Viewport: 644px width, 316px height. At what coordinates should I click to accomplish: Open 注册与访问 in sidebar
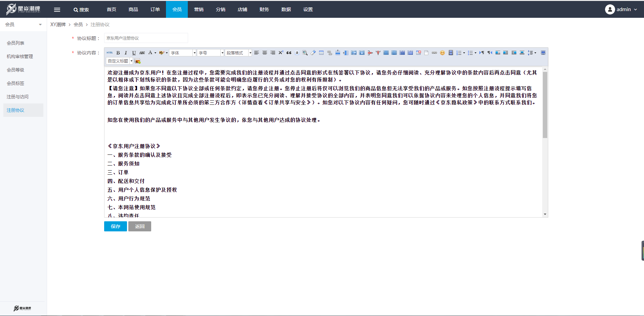pyautogui.click(x=23, y=97)
